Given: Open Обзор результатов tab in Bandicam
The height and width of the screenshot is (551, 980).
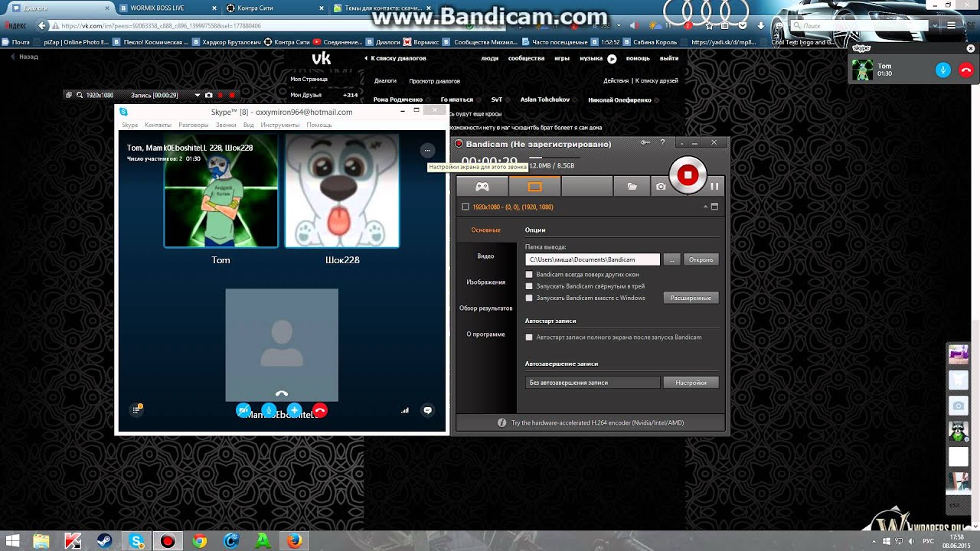Looking at the screenshot, I should pos(486,308).
